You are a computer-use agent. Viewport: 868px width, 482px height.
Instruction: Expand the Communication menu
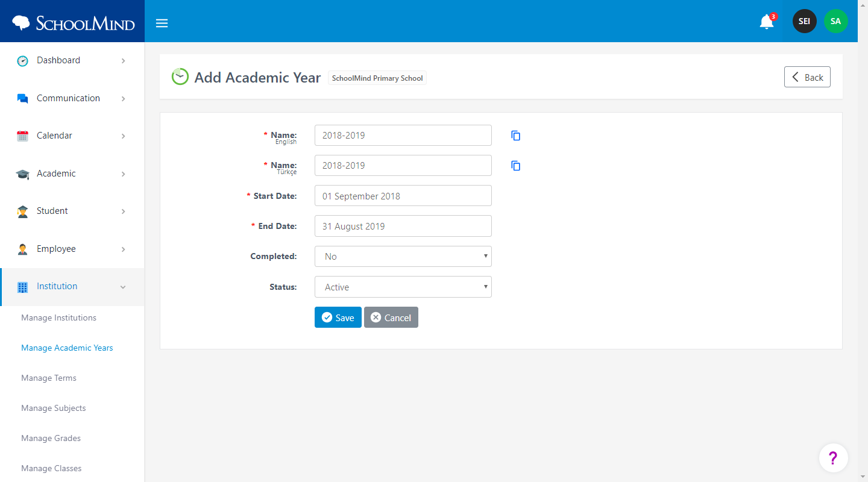[x=72, y=98]
